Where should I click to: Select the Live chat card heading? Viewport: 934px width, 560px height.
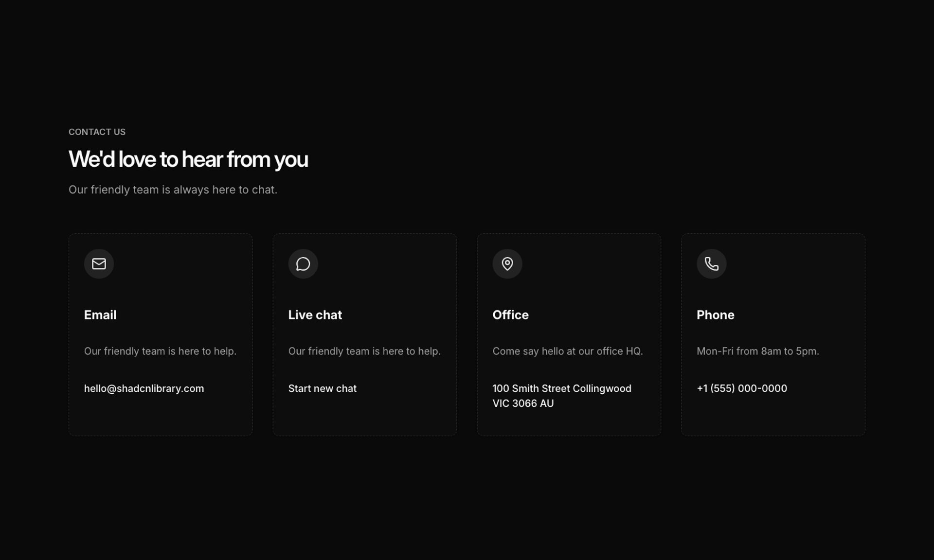[315, 315]
